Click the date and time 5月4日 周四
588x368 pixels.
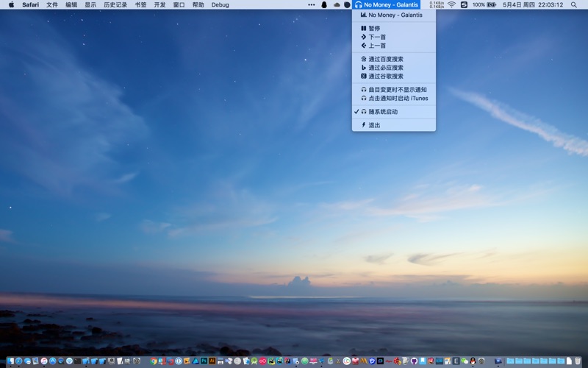click(533, 4)
